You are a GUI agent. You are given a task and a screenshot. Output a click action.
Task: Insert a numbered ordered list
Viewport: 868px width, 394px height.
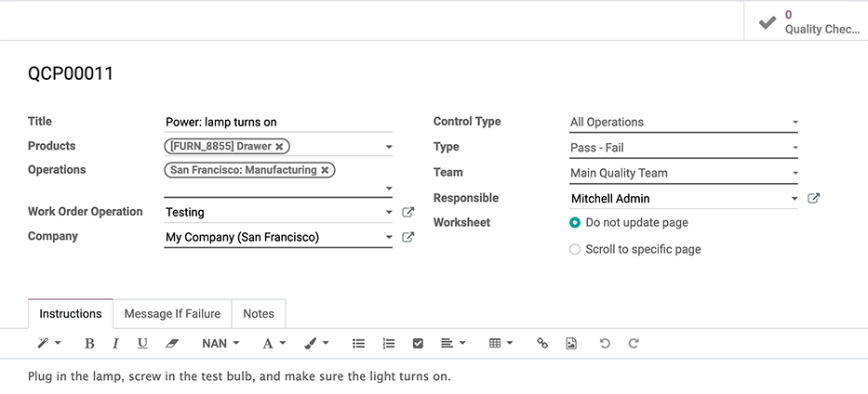(388, 343)
